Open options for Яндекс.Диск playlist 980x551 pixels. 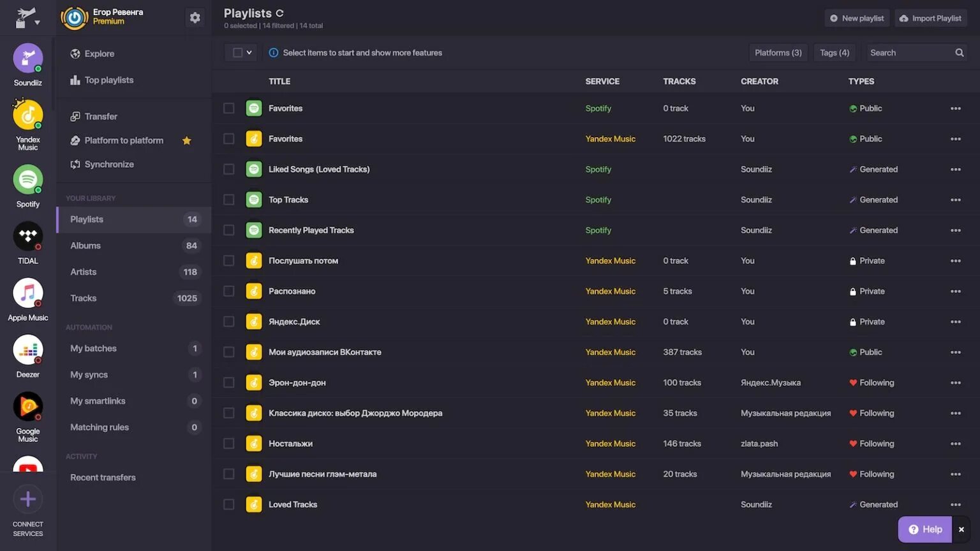click(955, 322)
